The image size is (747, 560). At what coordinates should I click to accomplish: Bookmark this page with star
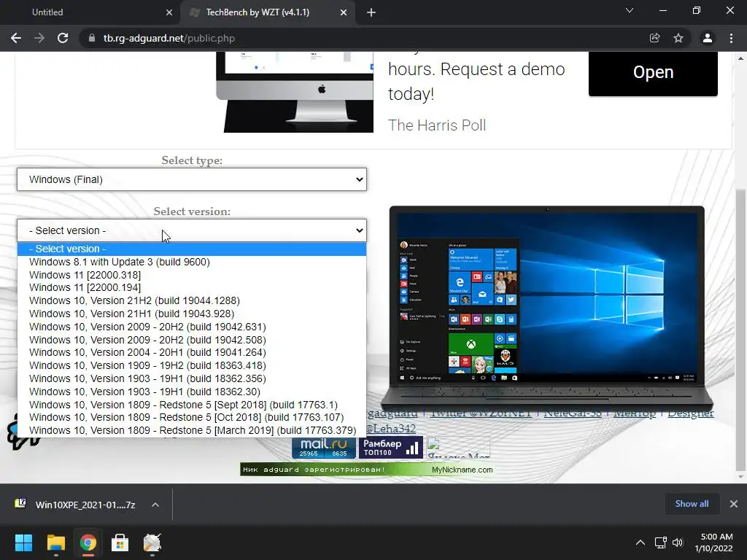point(678,38)
